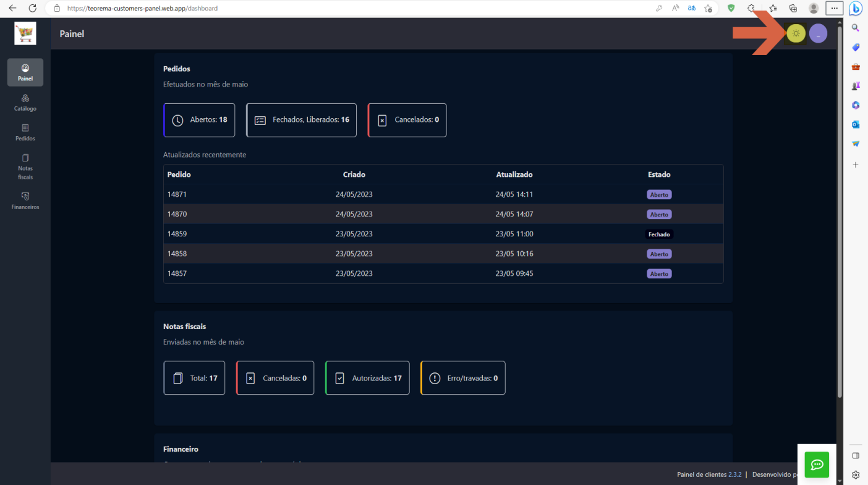Image resolution: width=868 pixels, height=485 pixels.
Task: Click the Abertos: 18 orders card
Action: point(199,120)
